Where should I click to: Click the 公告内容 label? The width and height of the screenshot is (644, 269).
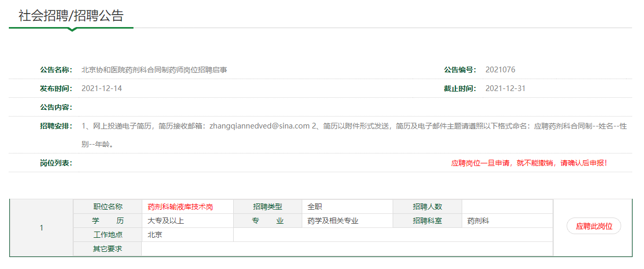click(x=56, y=107)
